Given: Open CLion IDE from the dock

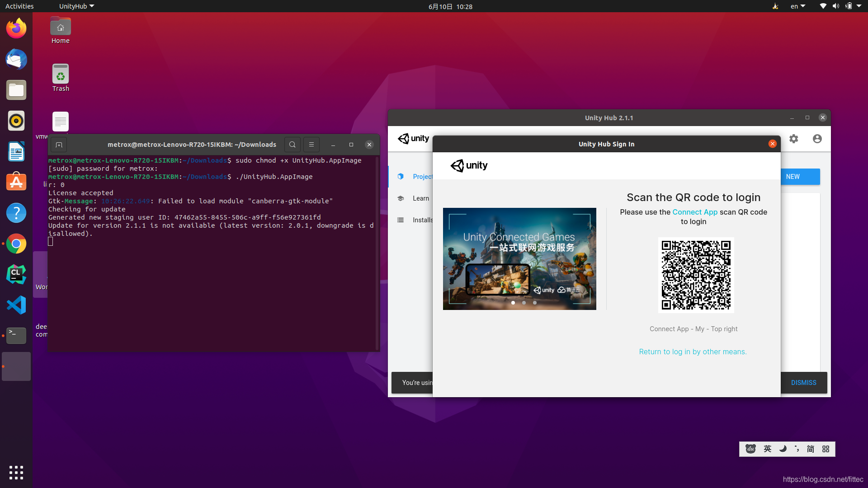Looking at the screenshot, I should 16,274.
